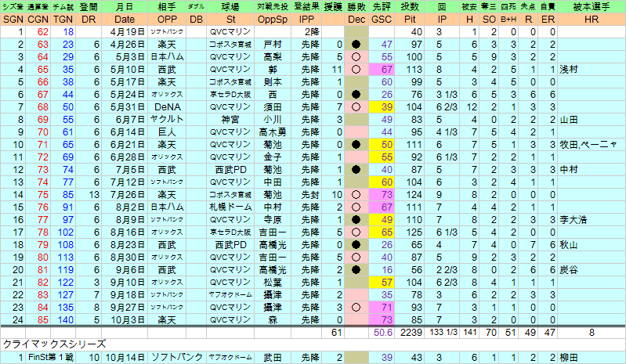Click the 5月10日 date cell

click(x=124, y=70)
